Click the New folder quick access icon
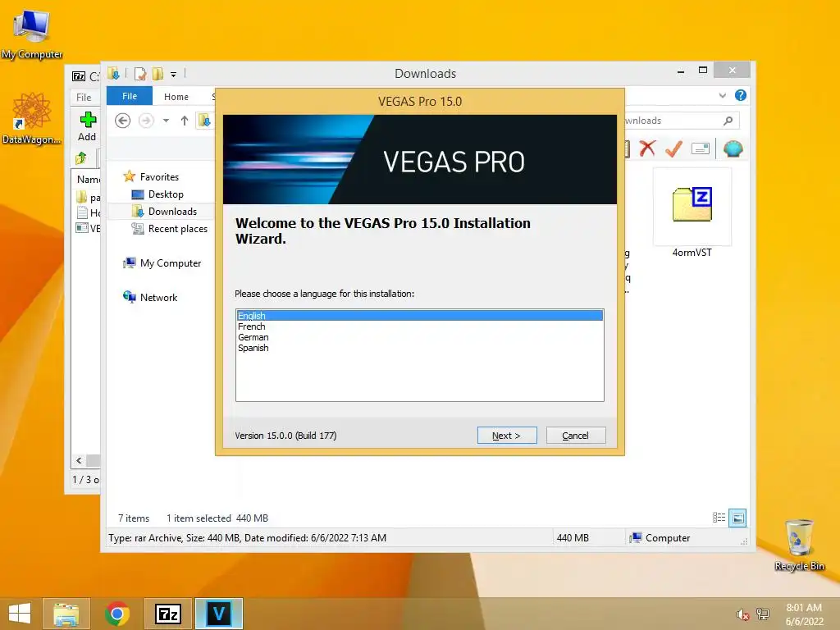840x630 pixels. [157, 73]
